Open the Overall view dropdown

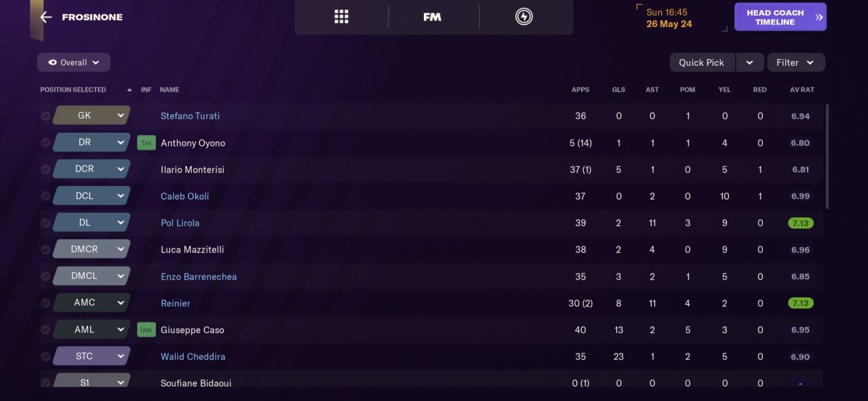click(74, 62)
